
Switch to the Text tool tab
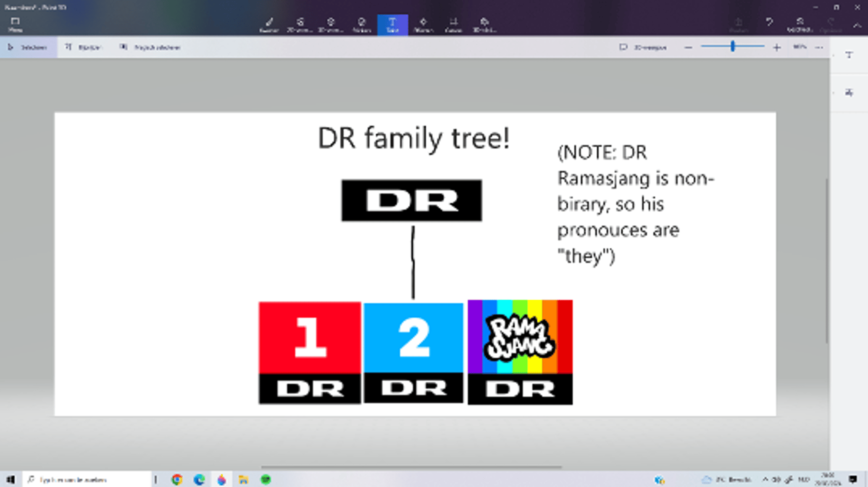click(x=392, y=24)
